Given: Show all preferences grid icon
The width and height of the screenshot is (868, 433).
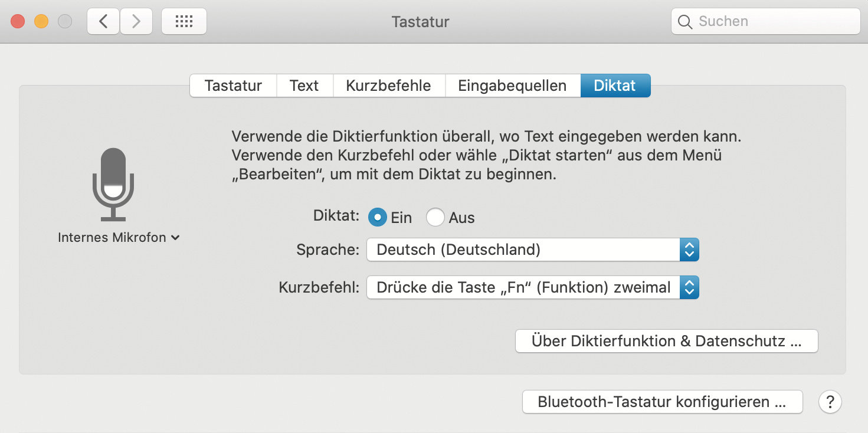Looking at the screenshot, I should (184, 22).
